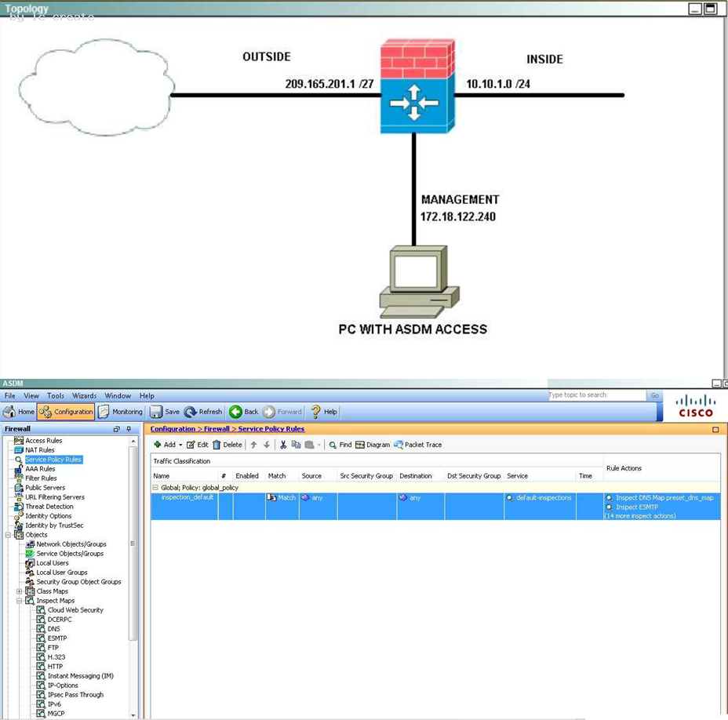The image size is (728, 720).
Task: Open Network Objects/Groups
Action: click(71, 544)
